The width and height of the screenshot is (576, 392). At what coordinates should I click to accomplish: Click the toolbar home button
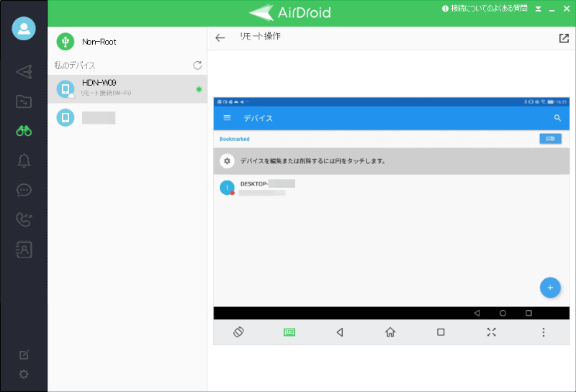pyautogui.click(x=390, y=332)
